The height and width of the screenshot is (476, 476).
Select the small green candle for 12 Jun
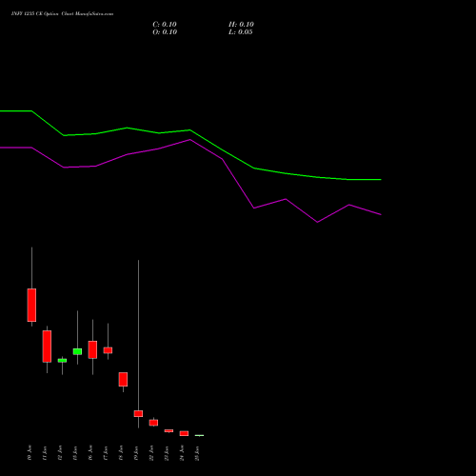[62, 361]
